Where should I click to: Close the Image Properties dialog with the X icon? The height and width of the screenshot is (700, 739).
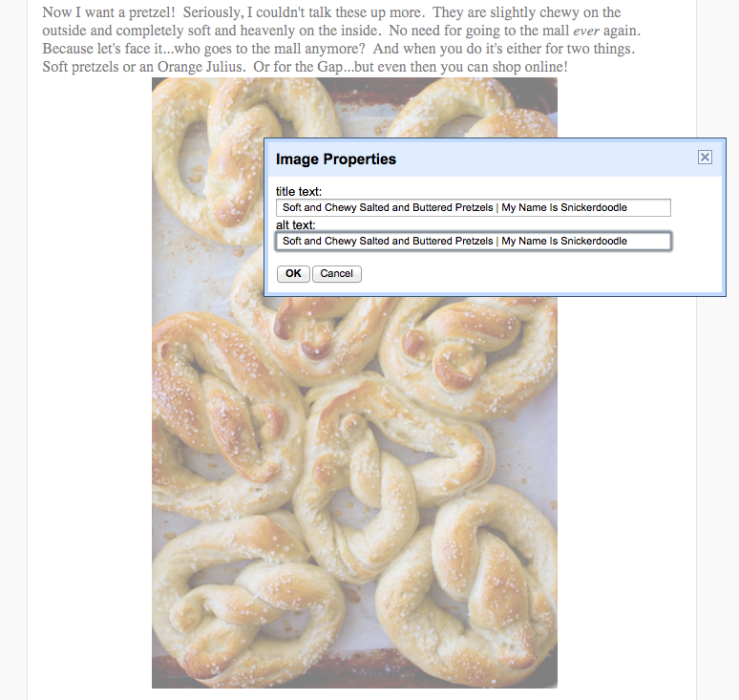tap(705, 157)
